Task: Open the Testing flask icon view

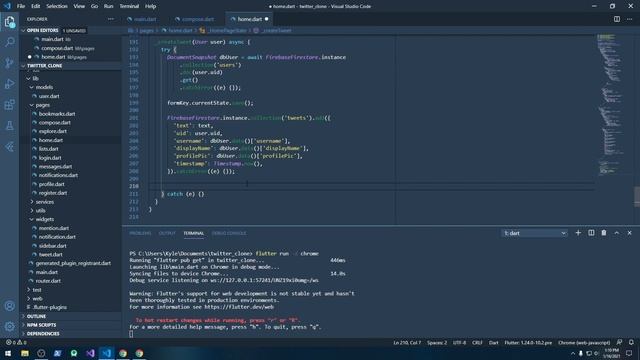Action: click(9, 126)
